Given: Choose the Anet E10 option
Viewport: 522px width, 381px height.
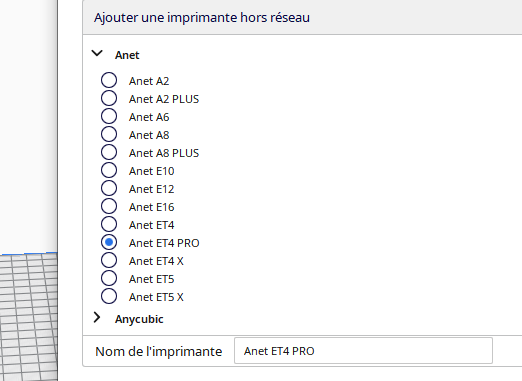Looking at the screenshot, I should [109, 170].
